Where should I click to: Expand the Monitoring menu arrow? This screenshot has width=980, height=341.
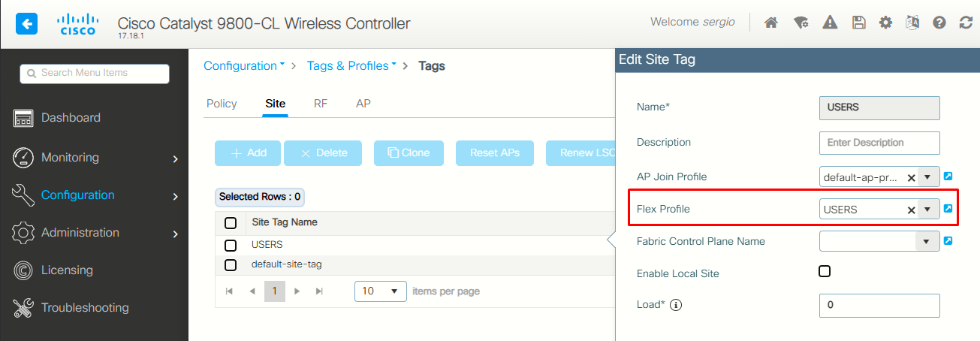(175, 158)
